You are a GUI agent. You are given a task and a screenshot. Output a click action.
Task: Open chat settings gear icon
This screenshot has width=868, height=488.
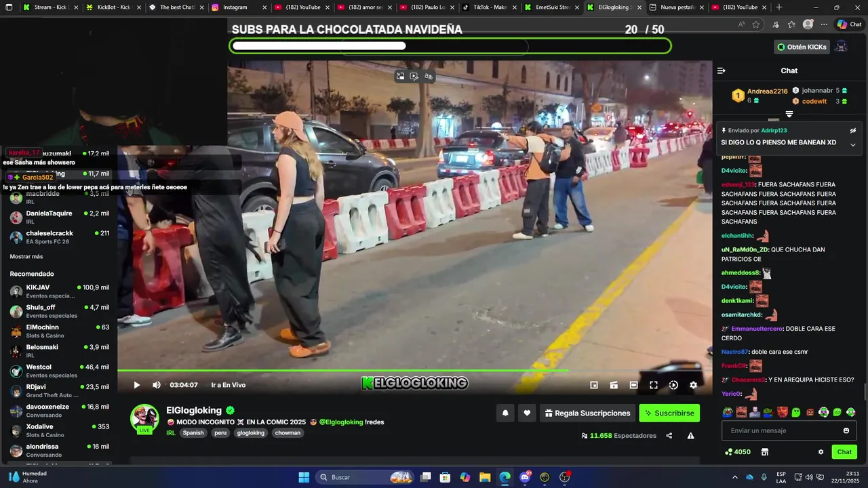pos(821,452)
